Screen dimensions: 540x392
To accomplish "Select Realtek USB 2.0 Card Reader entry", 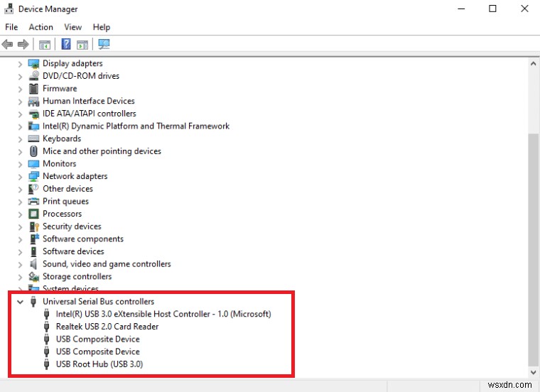I will [x=107, y=327].
